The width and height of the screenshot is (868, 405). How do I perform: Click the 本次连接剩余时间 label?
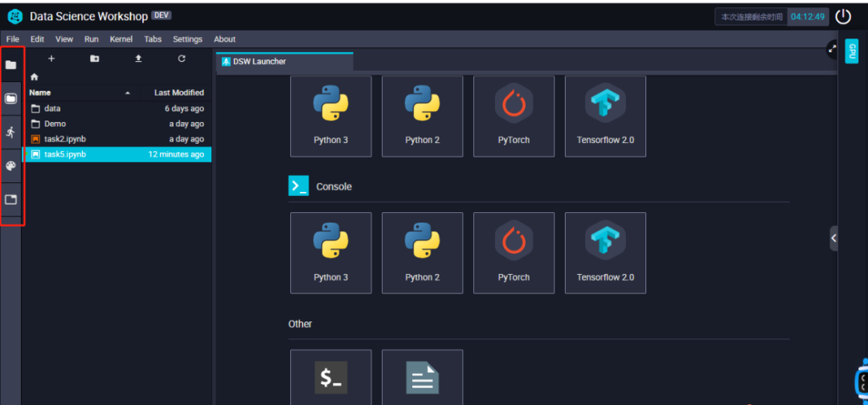click(751, 17)
